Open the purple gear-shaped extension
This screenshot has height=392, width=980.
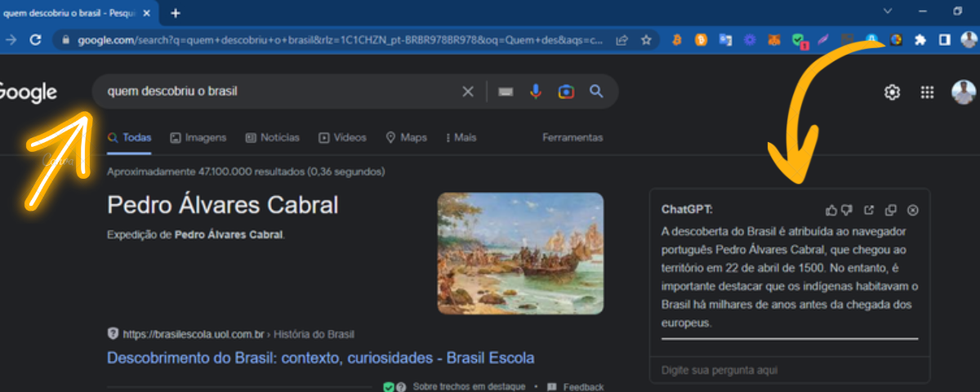[x=750, y=39]
